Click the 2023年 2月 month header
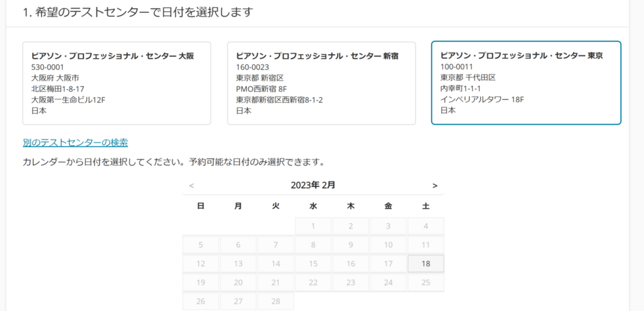644x311 pixels. point(313,186)
